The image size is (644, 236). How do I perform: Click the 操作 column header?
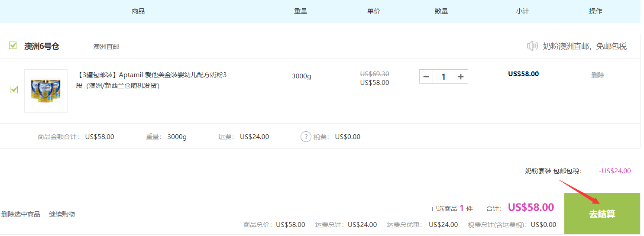pyautogui.click(x=595, y=11)
